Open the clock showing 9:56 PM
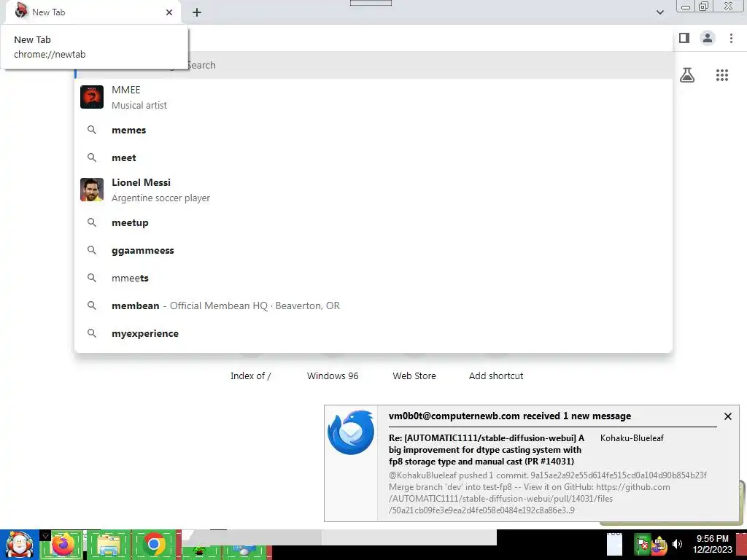Image resolution: width=747 pixels, height=560 pixels. pos(712,544)
